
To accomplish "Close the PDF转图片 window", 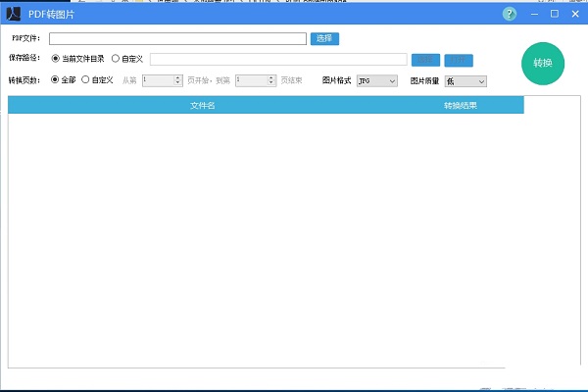I will click(x=574, y=14).
